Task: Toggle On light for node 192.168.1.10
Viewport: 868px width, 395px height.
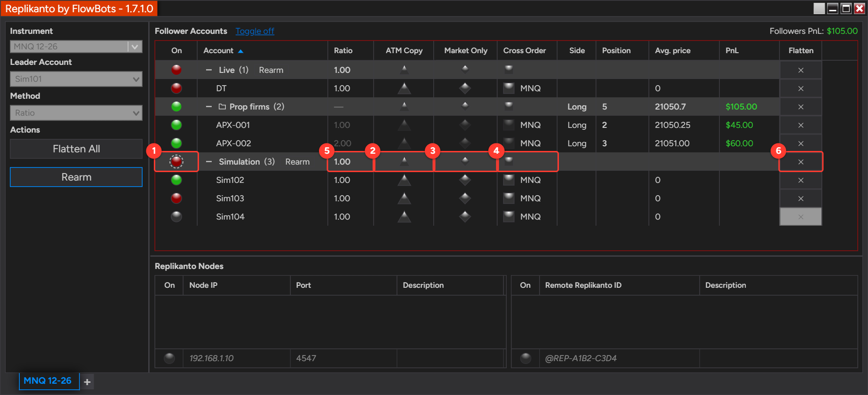Action: 169,358
